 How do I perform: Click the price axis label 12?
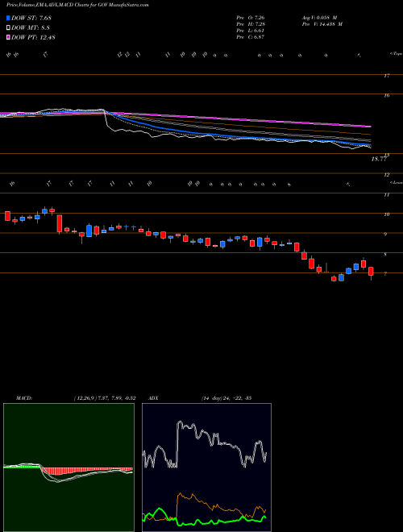click(386, 175)
